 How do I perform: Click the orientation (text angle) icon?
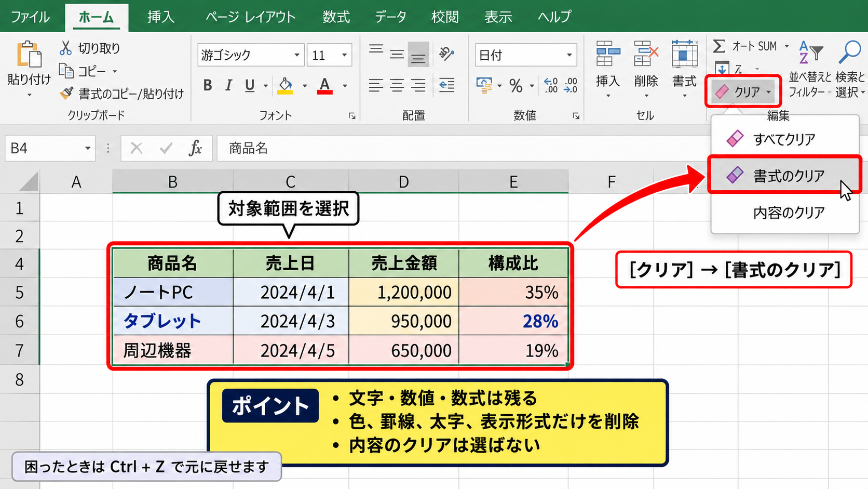point(446,54)
